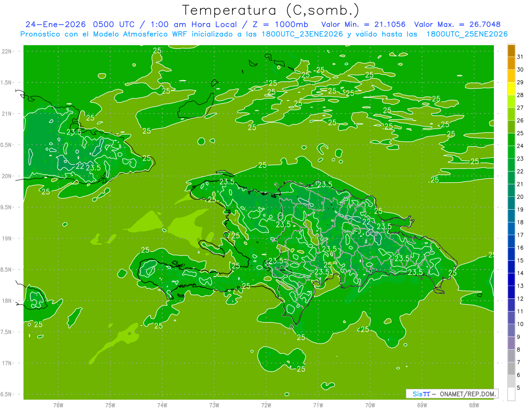Pick the yellow legend band between 28 and 29

point(511,89)
